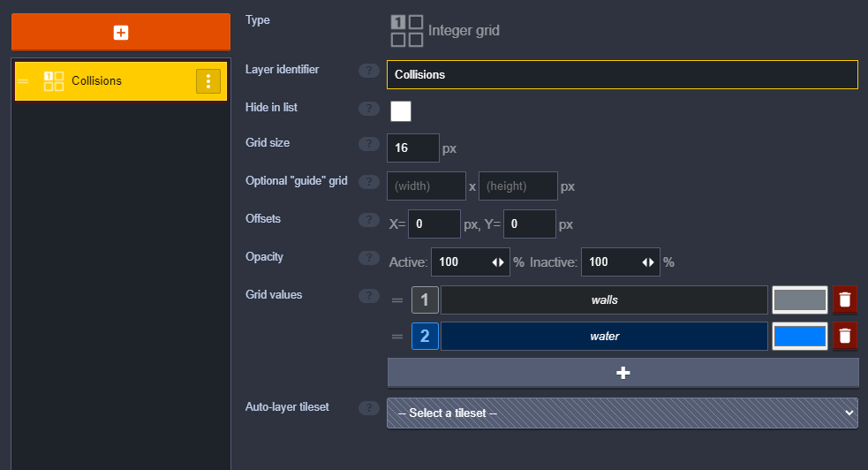Image resolution: width=868 pixels, height=470 pixels.
Task: Click the help icon beside Auto-layer tileset
Action: click(369, 408)
